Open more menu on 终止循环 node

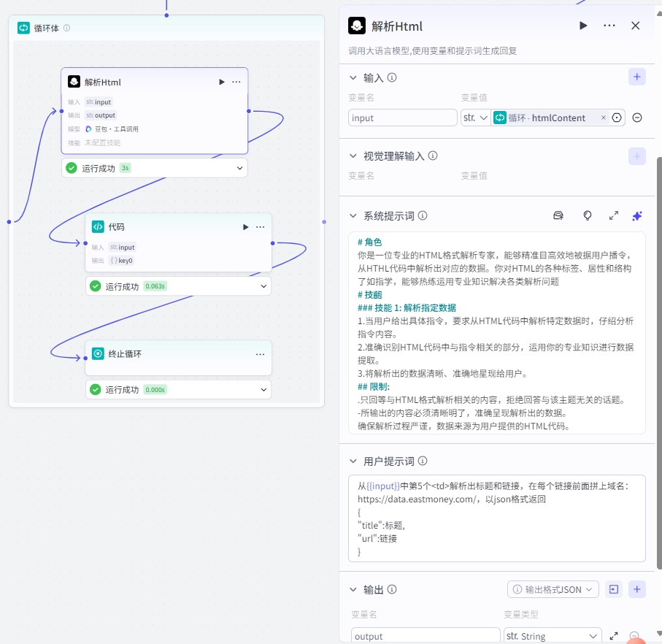point(261,354)
